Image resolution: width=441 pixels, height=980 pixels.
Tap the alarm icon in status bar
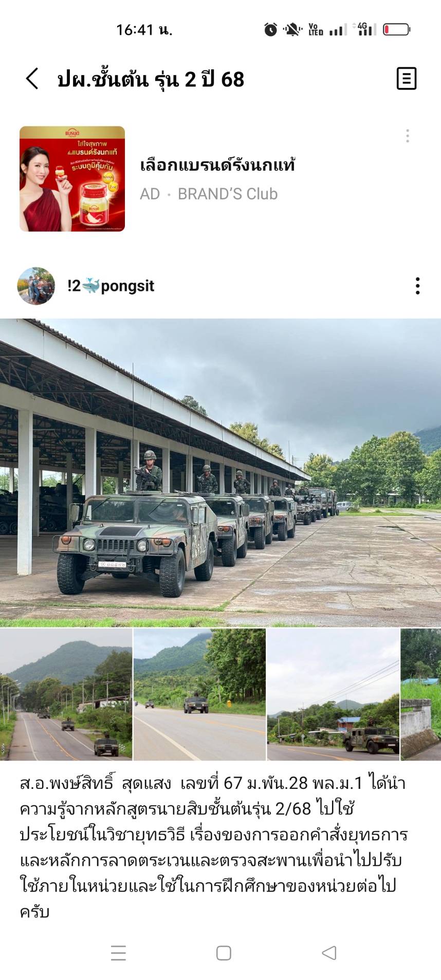(x=271, y=29)
